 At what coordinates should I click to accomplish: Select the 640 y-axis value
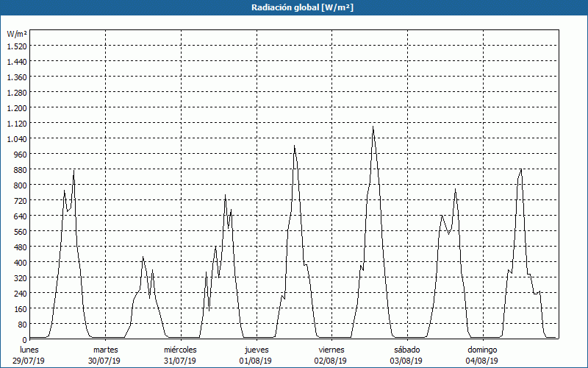coord(21,216)
